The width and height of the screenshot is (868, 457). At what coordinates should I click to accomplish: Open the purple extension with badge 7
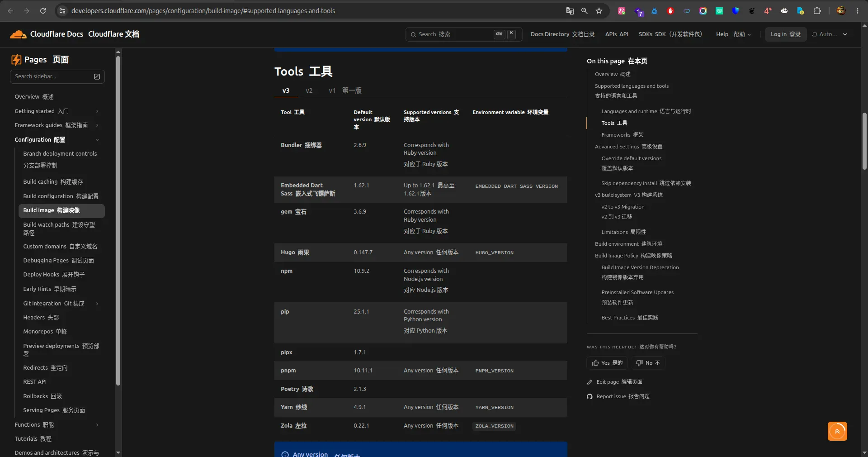click(639, 11)
